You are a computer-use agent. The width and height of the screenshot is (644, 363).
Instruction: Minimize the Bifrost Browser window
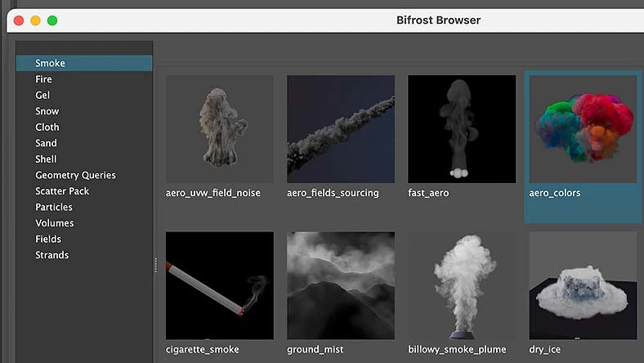pos(36,20)
